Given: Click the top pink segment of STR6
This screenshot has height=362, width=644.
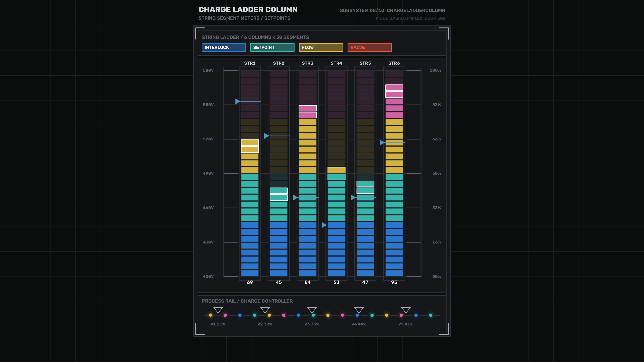Looking at the screenshot, I should coord(394,87).
